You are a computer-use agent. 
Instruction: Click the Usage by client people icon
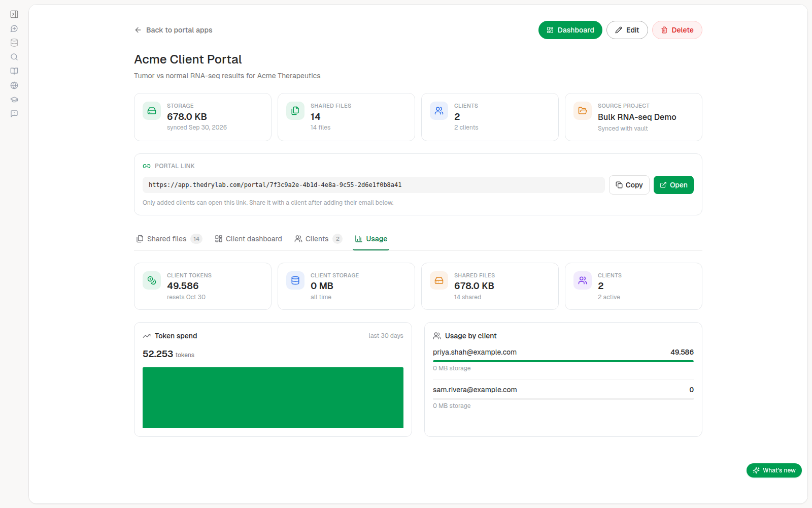437,336
